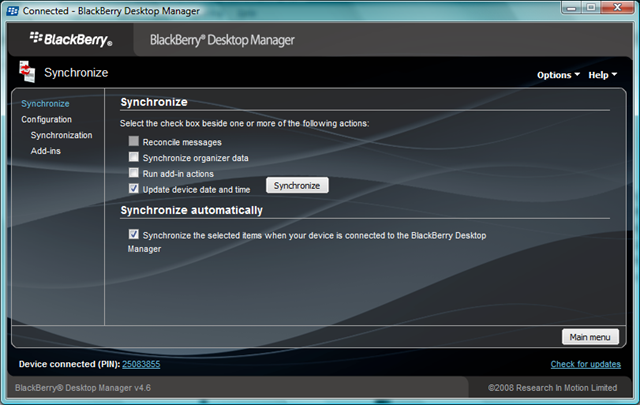Close the BlackBerry Desktop Manager window
The height and width of the screenshot is (405, 640).
(x=617, y=8)
